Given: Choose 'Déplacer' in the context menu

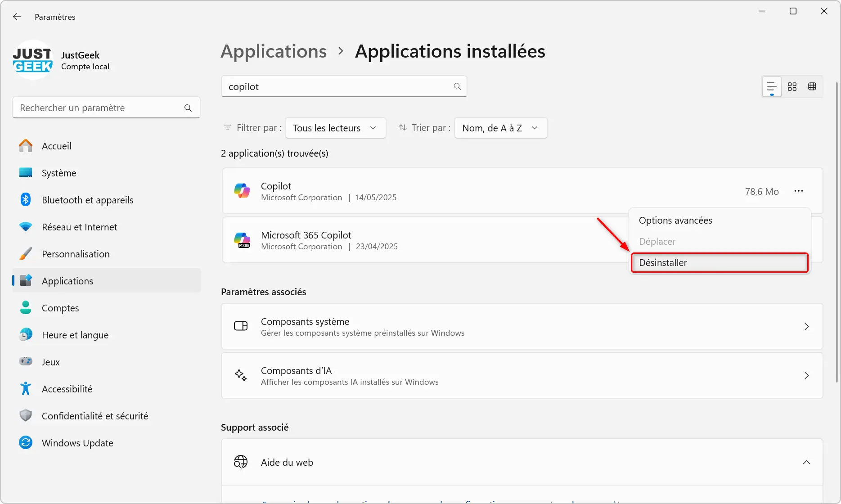Looking at the screenshot, I should pyautogui.click(x=719, y=242).
